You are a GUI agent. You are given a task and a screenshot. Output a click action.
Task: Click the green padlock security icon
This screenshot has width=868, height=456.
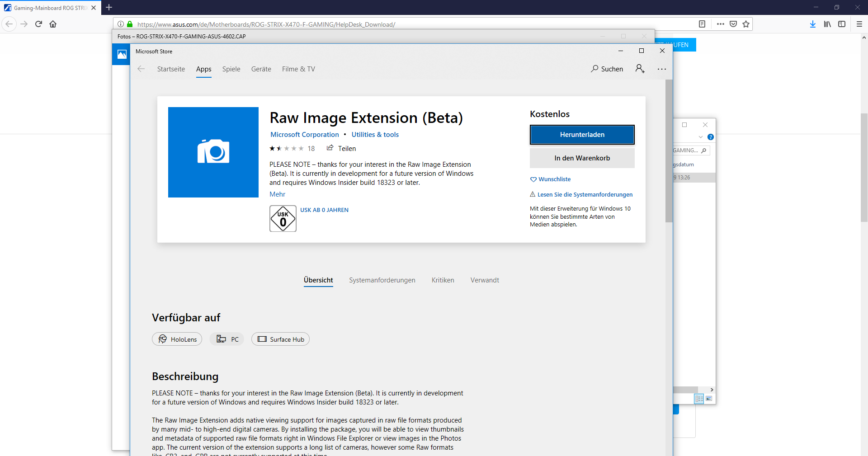click(x=130, y=24)
